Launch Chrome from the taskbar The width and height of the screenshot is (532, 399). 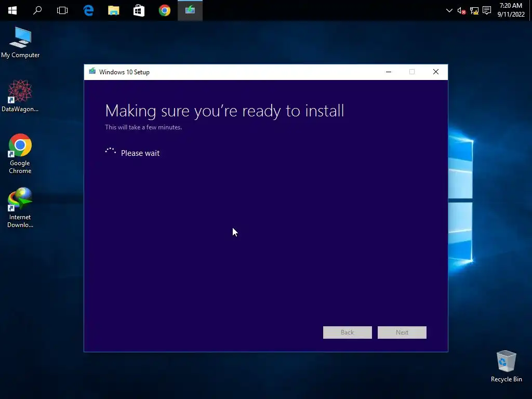165,10
